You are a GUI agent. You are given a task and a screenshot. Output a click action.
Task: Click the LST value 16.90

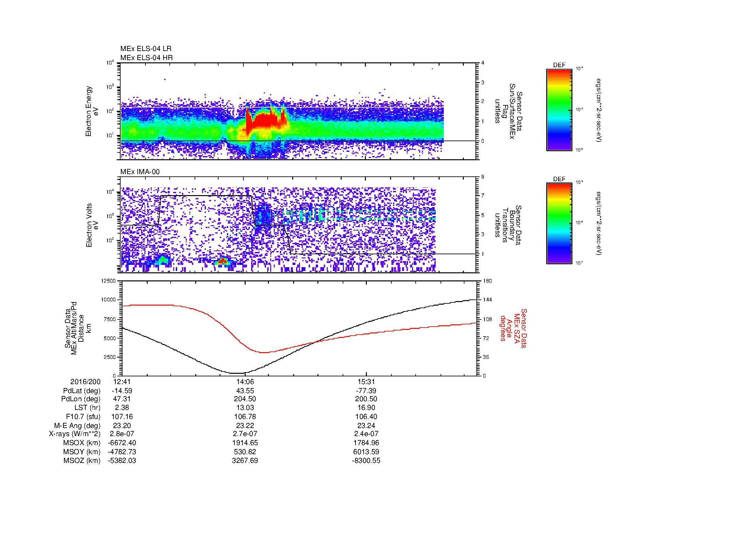pos(366,408)
